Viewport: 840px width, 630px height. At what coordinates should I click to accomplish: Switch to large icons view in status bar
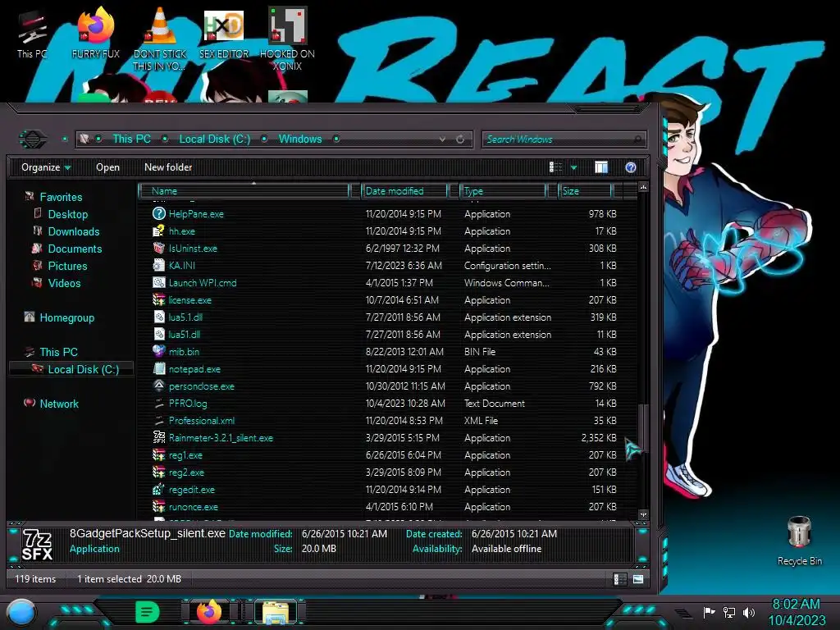638,579
